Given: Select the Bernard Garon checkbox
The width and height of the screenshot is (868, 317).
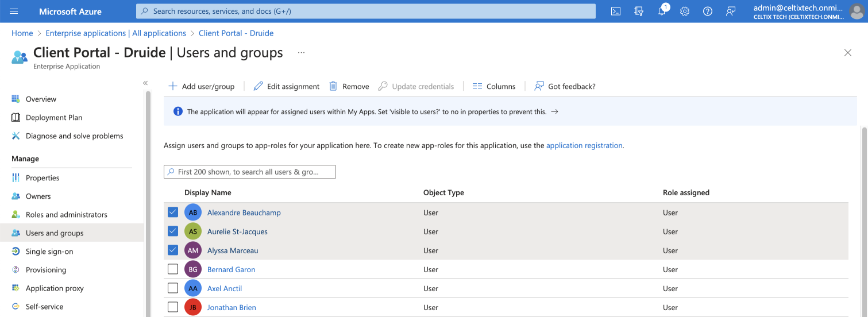Looking at the screenshot, I should click(173, 269).
